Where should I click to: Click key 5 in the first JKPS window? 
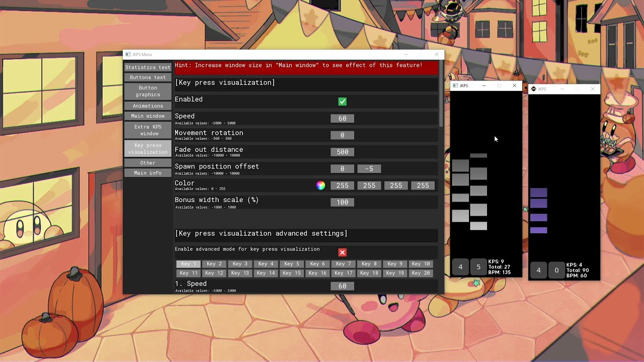click(x=478, y=267)
